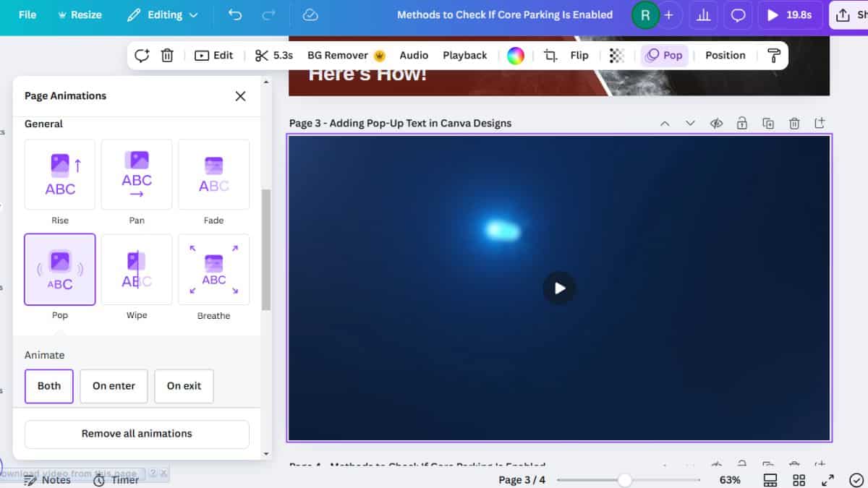Image resolution: width=868 pixels, height=488 pixels.
Task: Click the undo arrow icon
Action: (x=235, y=15)
